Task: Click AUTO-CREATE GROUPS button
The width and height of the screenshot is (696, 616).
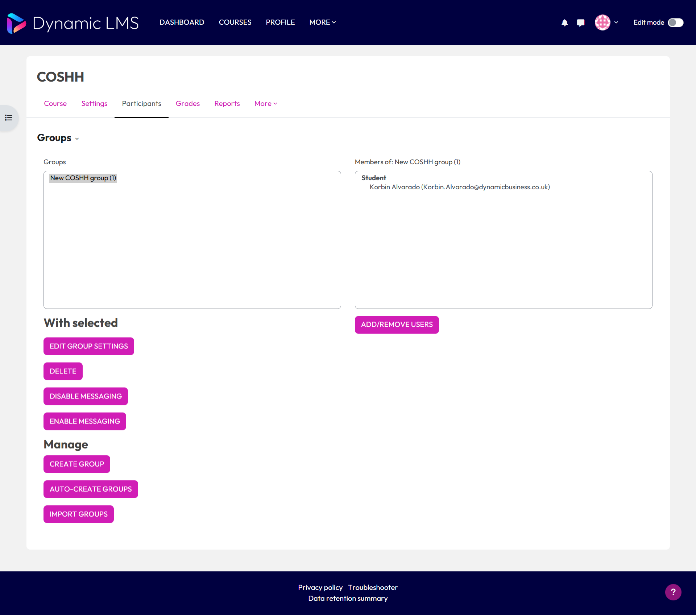Action: pyautogui.click(x=91, y=490)
